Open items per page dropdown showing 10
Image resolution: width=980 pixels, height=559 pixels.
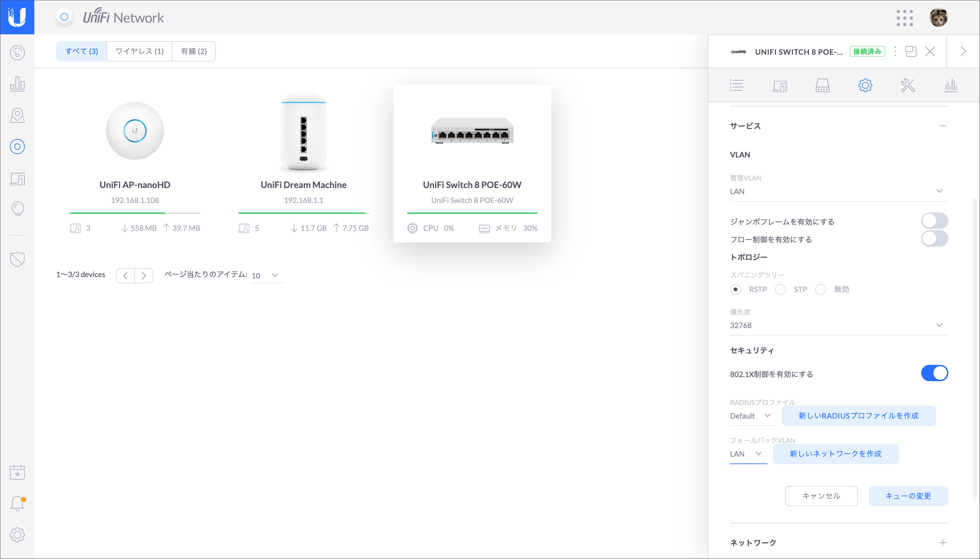click(x=267, y=275)
